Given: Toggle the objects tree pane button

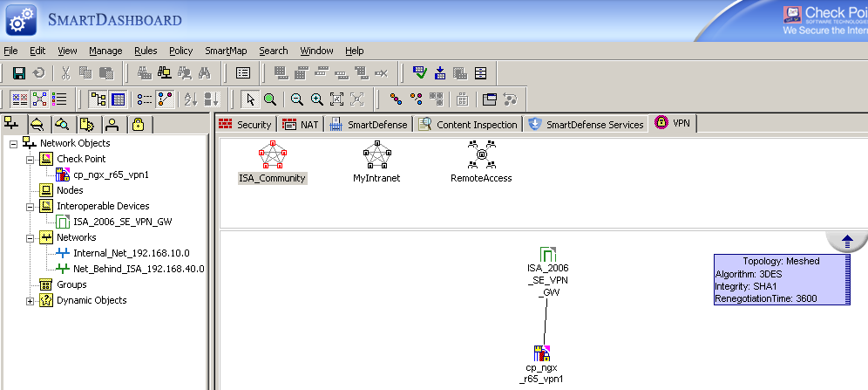Looking at the screenshot, I should point(98,99).
